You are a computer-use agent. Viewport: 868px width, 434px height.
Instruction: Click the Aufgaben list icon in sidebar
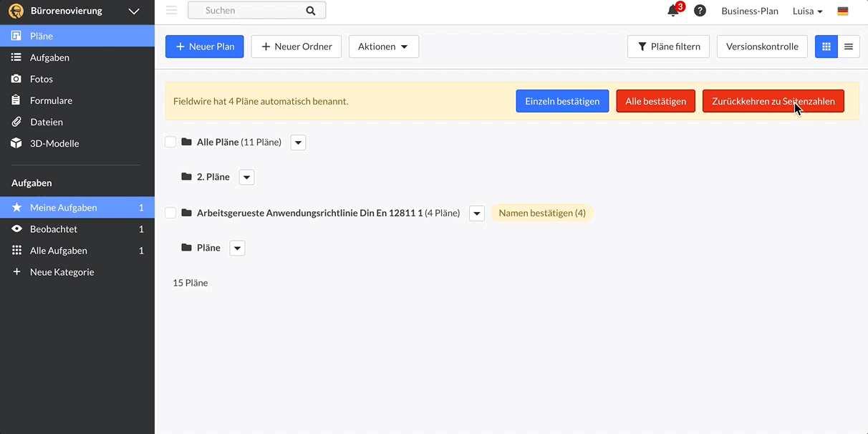[x=16, y=57]
